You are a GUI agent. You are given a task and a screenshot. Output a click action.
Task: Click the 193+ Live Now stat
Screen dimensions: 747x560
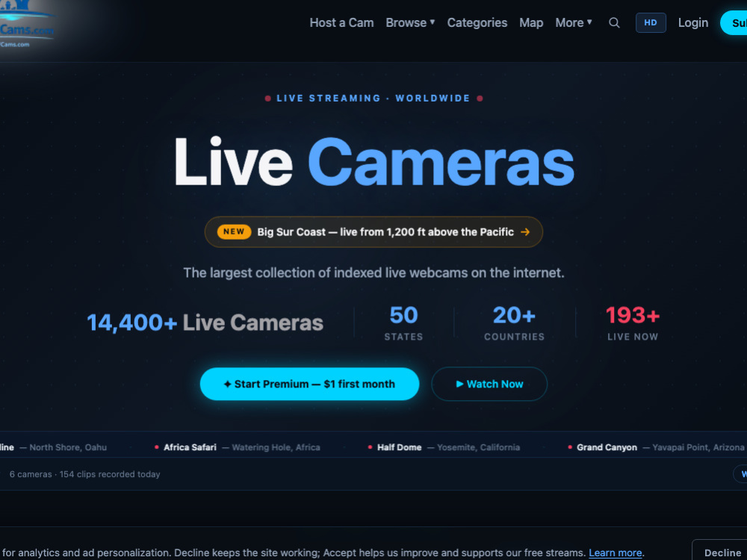coord(633,323)
